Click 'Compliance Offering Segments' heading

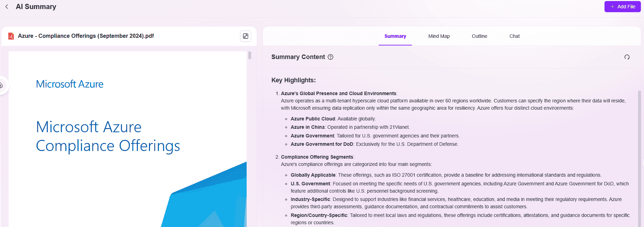[x=317, y=157]
